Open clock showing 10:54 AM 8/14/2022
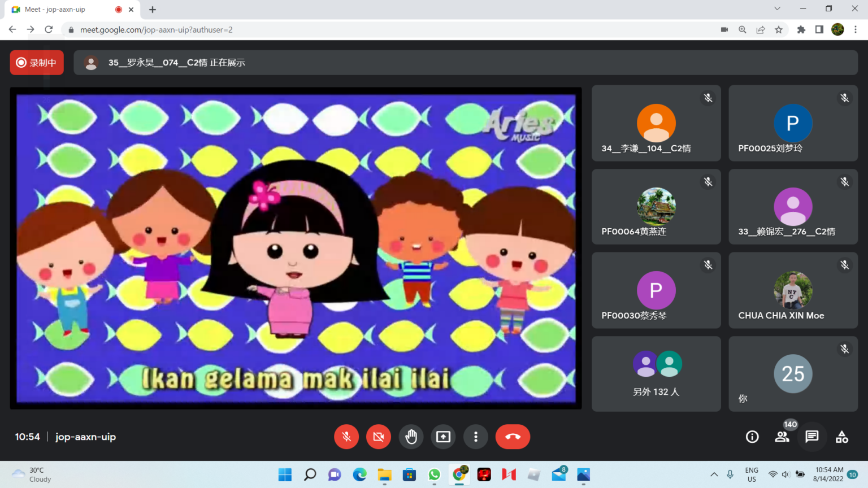Image resolution: width=868 pixels, height=488 pixels. pos(829,474)
